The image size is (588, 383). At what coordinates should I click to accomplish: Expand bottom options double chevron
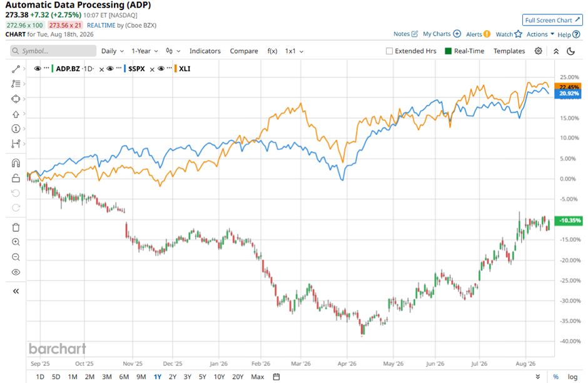pyautogui.click(x=538, y=377)
